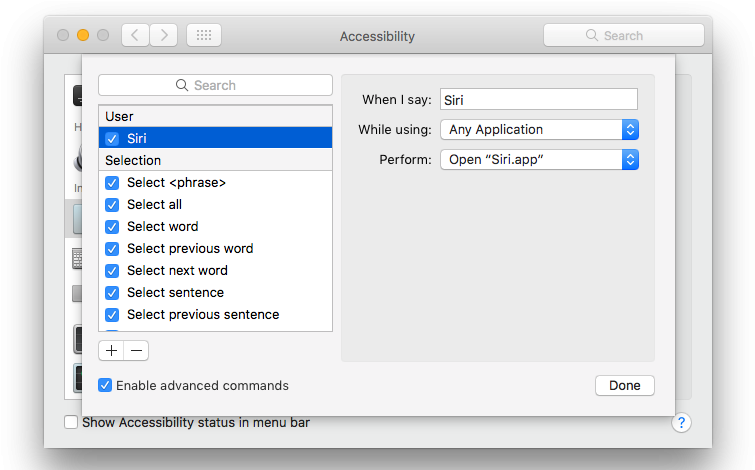Toggle the Select previous word checkbox
Viewport: 755px width, 470px height.
(112, 249)
